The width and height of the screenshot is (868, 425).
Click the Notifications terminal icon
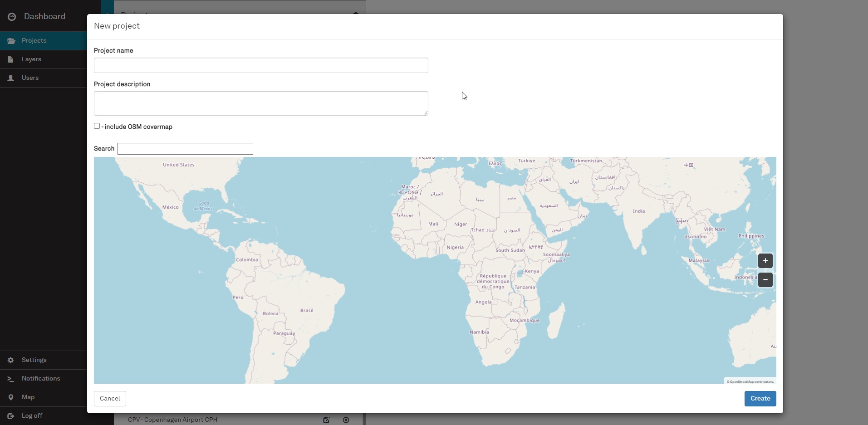pos(11,379)
